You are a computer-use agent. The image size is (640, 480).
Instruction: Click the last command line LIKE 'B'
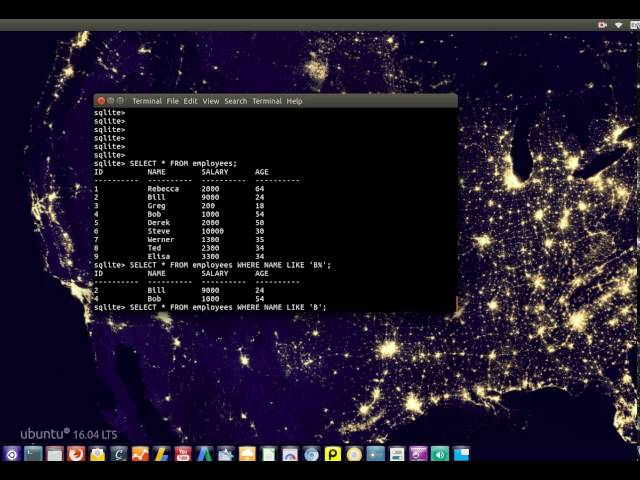click(210, 307)
